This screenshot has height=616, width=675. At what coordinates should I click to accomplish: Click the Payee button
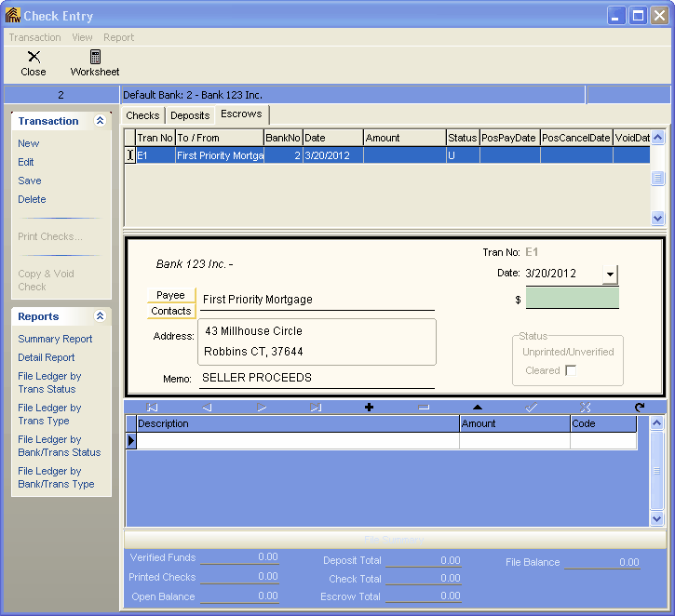pos(170,295)
